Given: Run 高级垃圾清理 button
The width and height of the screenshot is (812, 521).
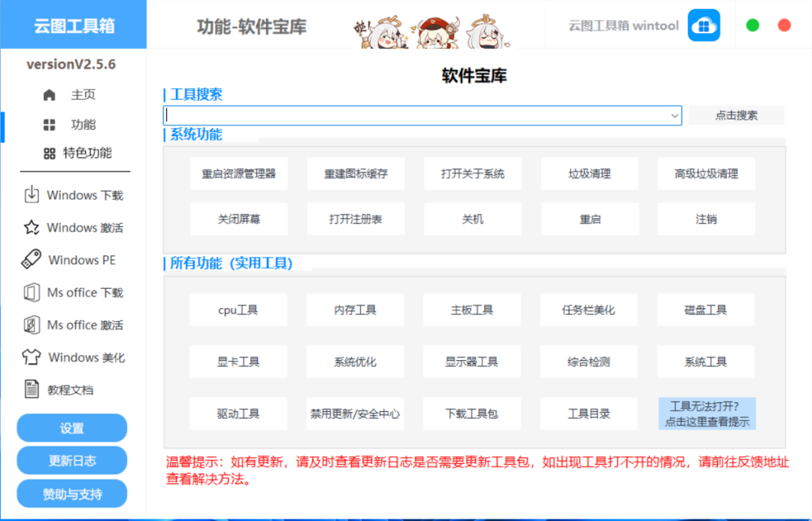Looking at the screenshot, I should click(x=706, y=174).
